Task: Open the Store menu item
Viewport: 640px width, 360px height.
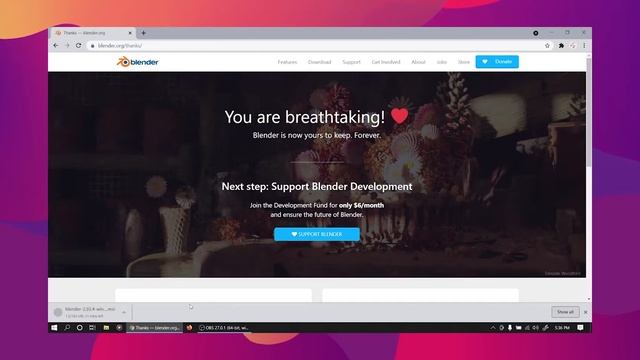Action: tap(464, 62)
